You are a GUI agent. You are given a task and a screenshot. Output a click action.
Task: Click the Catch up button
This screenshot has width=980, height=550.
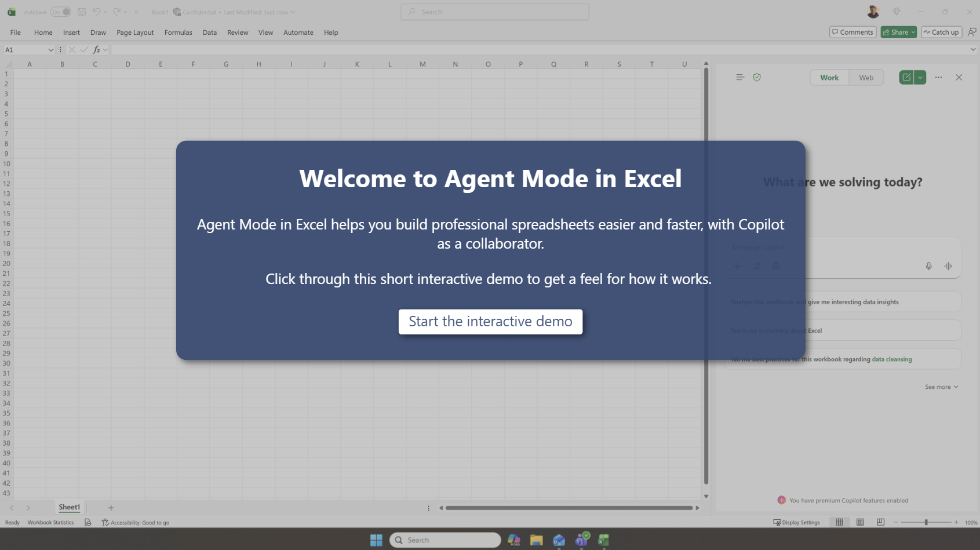tap(941, 32)
